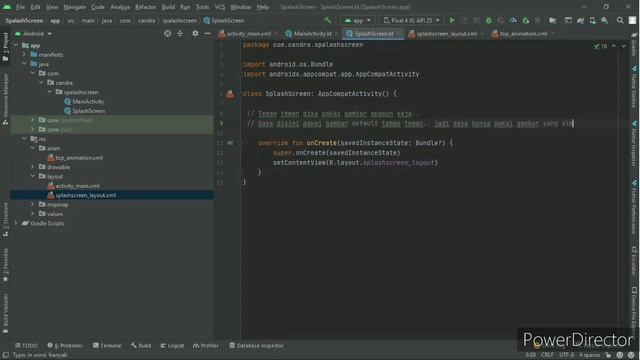Viewport: 640px width, 360px height.
Task: Expand the Gradle Scripts node
Action: [16, 223]
